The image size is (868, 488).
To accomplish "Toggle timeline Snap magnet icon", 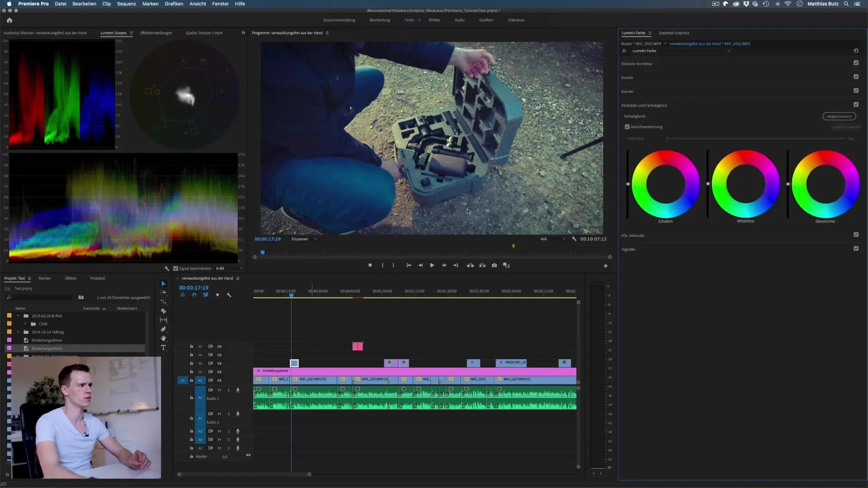I will click(194, 295).
